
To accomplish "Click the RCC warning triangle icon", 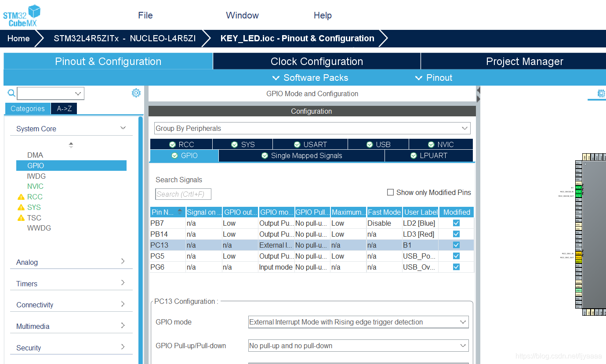I will click(21, 197).
